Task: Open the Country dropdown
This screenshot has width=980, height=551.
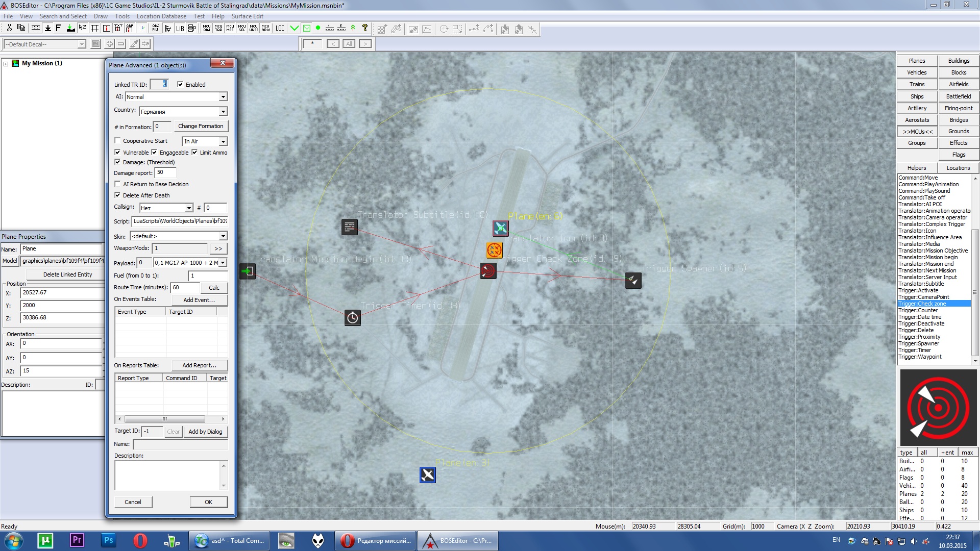Action: (223, 112)
